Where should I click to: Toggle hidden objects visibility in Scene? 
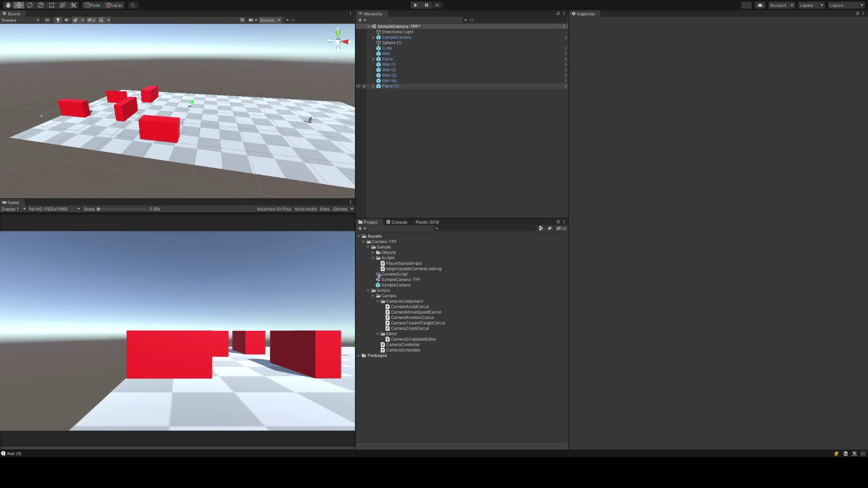click(91, 20)
